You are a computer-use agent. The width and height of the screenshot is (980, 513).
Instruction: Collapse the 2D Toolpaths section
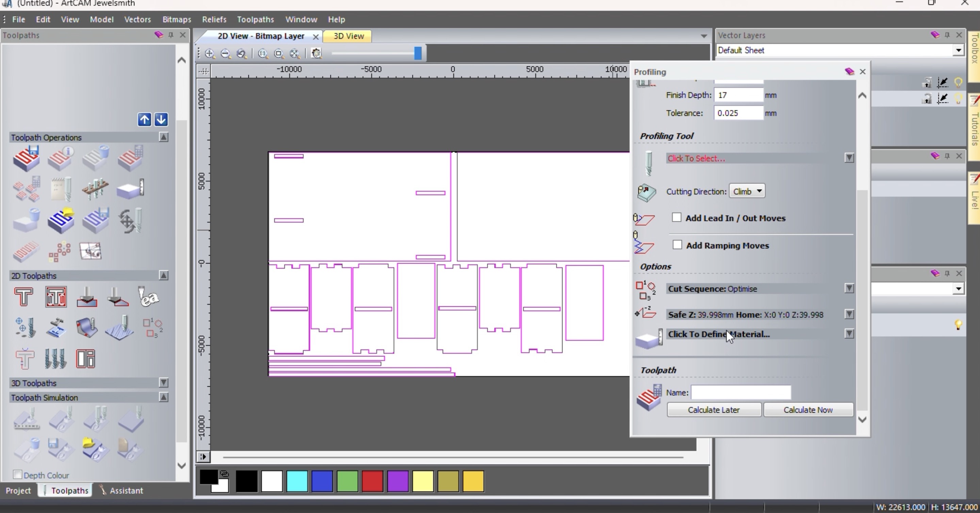pos(164,275)
